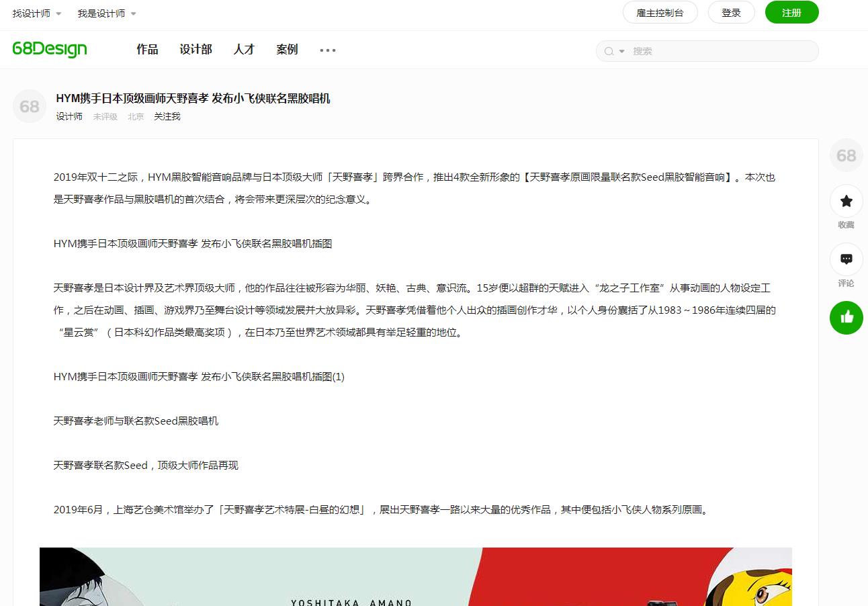
Task: Click the 关注我 follow link
Action: click(167, 116)
